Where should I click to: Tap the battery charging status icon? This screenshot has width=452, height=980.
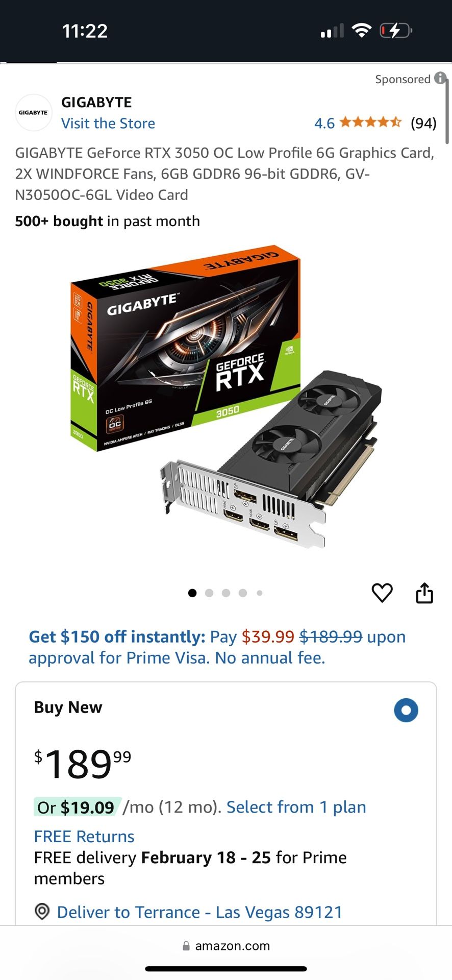396,31
